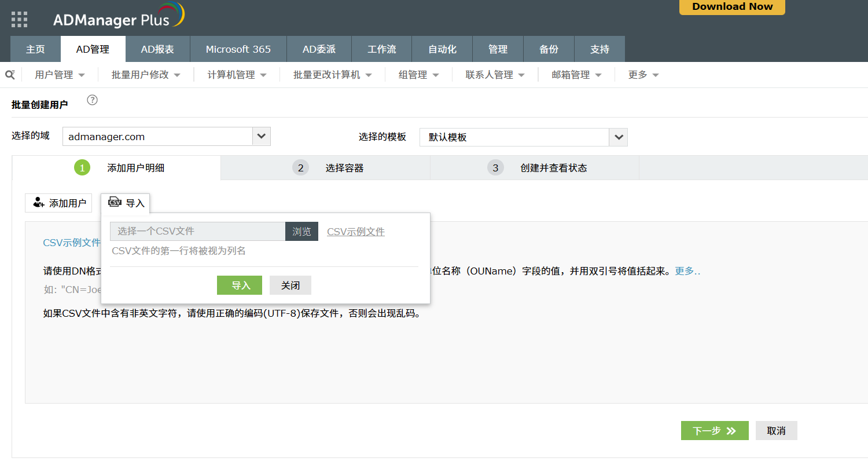Open the apps grid launcher icon
This screenshot has width=868, height=476.
[19, 20]
